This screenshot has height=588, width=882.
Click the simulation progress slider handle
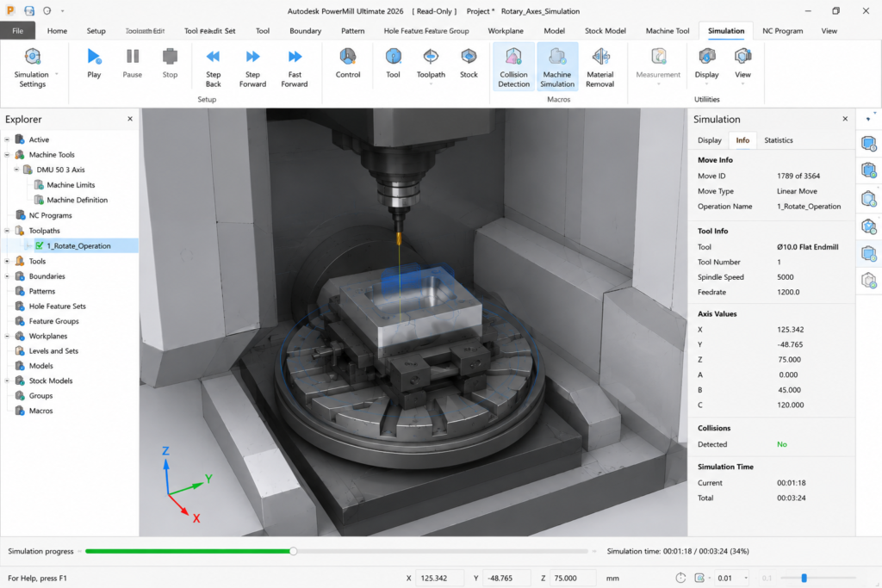(x=293, y=551)
